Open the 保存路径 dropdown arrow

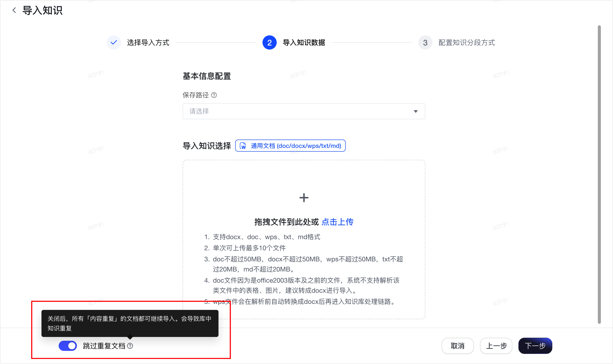point(415,111)
